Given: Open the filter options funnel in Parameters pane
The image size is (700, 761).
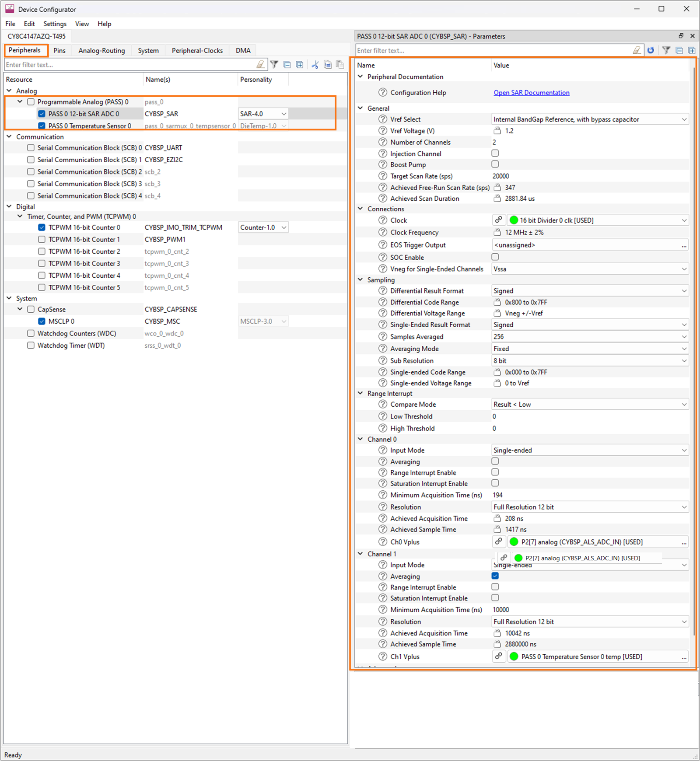Looking at the screenshot, I should (666, 50).
